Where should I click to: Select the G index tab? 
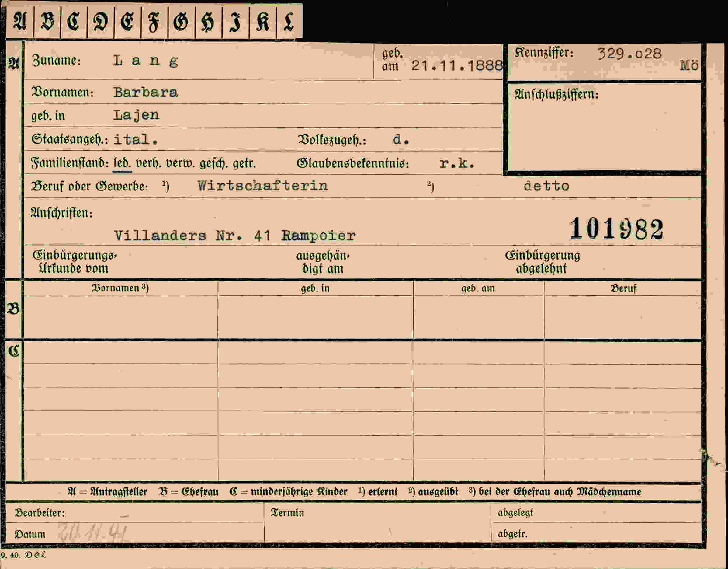click(182, 21)
